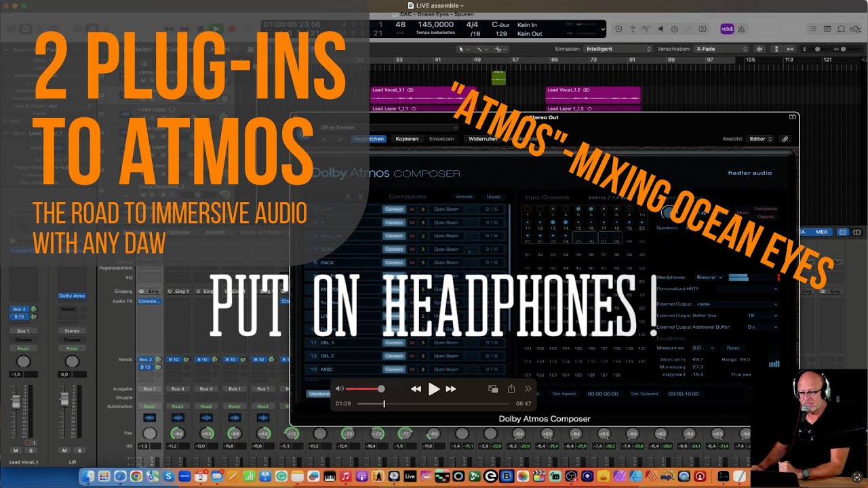
Task: Open External Output Buffer Size dropdown
Action: (762, 316)
